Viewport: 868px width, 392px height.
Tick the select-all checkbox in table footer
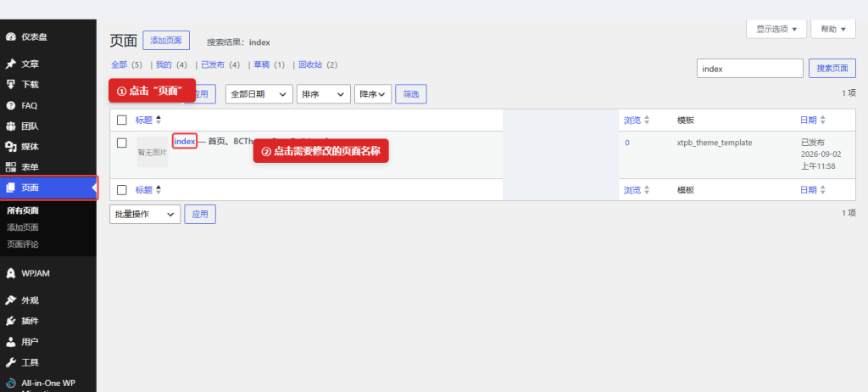click(122, 189)
